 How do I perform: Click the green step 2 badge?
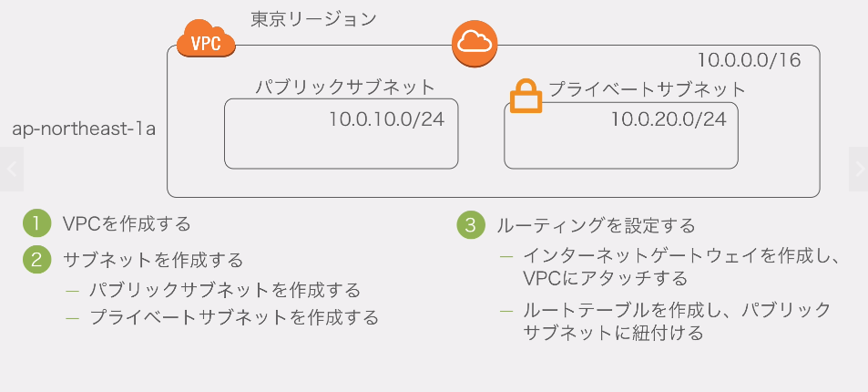coord(36,259)
